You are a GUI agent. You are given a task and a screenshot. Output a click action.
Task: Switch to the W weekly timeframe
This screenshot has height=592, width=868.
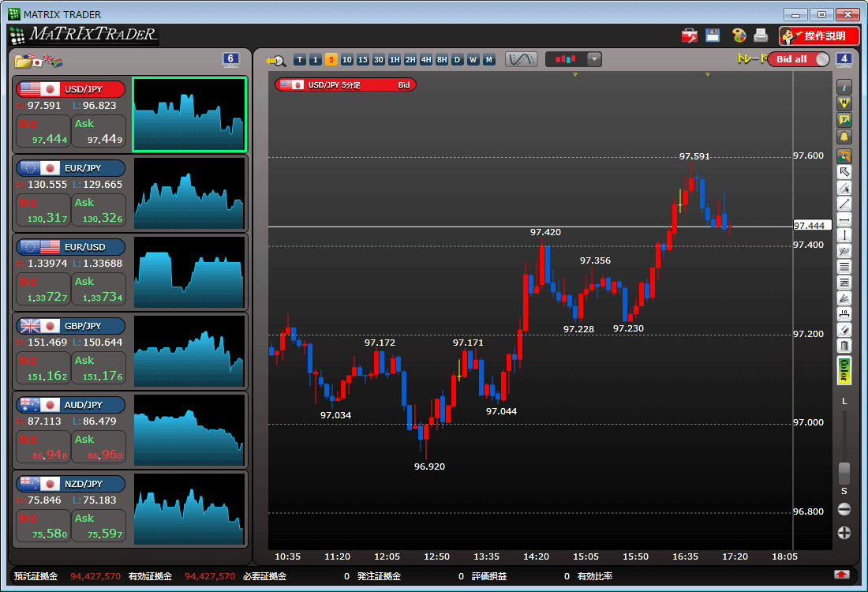pyautogui.click(x=473, y=60)
